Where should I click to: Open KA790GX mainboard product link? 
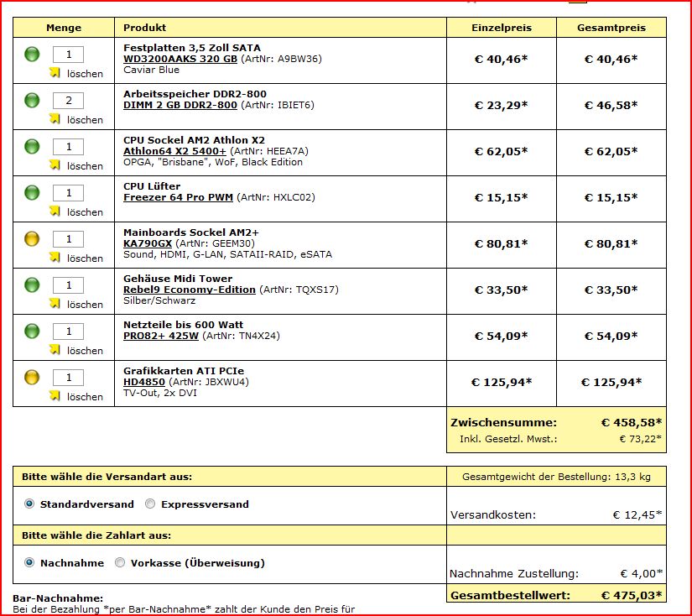[148, 243]
